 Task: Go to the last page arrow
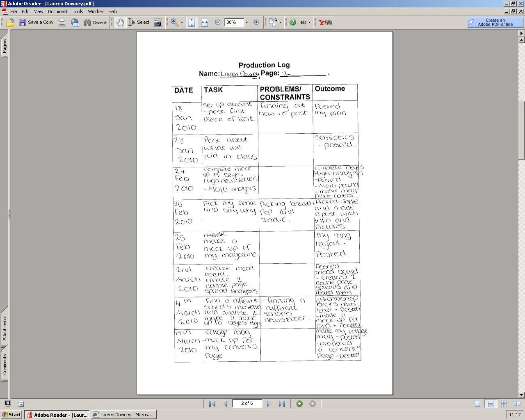coord(282,404)
